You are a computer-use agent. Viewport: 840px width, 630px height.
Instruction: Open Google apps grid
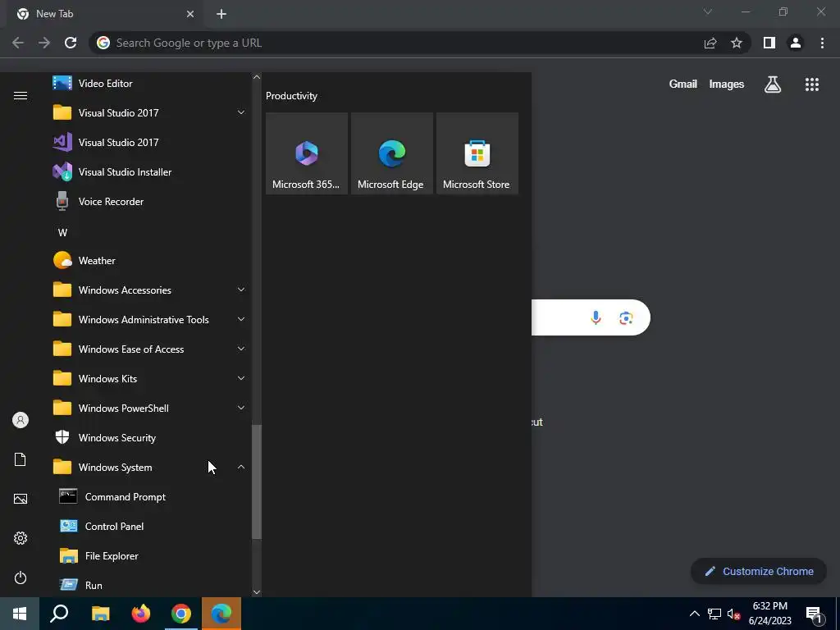point(812,84)
